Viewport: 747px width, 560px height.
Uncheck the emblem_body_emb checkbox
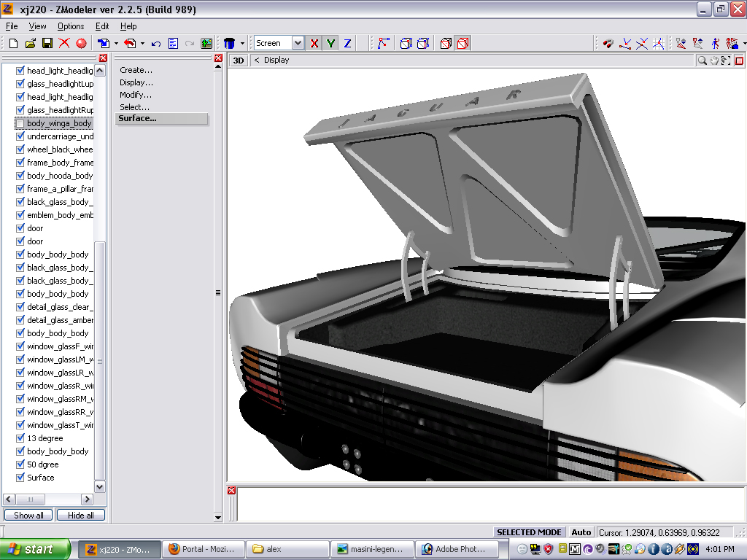pos(20,215)
